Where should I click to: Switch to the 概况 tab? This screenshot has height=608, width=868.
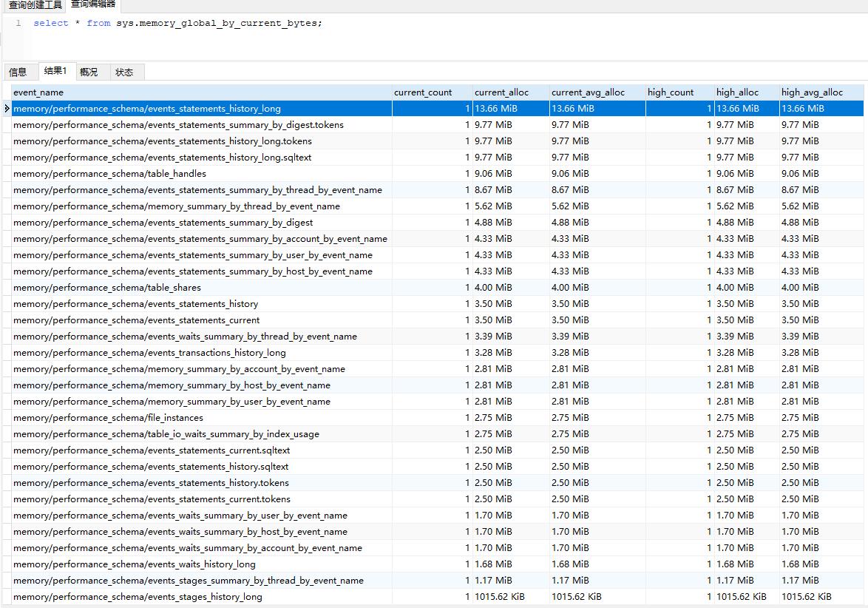pyautogui.click(x=89, y=72)
